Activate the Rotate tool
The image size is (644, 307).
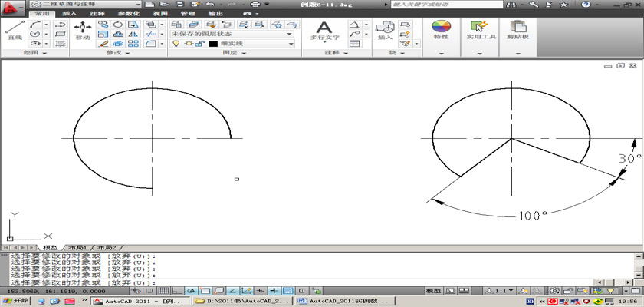point(118,25)
